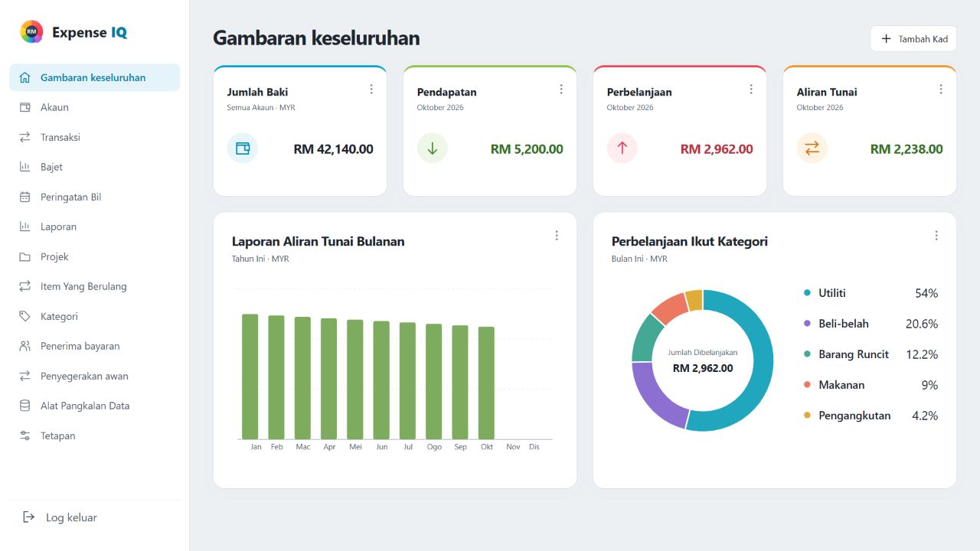Image resolution: width=980 pixels, height=551 pixels.
Task: Open the Akaun section
Action: tap(95, 107)
